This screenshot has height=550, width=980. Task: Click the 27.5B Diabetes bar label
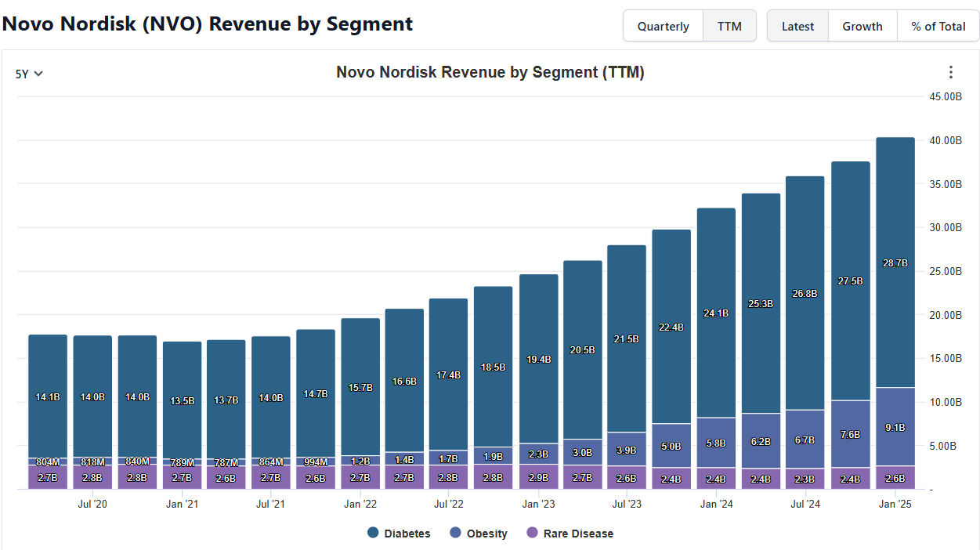[x=850, y=280]
